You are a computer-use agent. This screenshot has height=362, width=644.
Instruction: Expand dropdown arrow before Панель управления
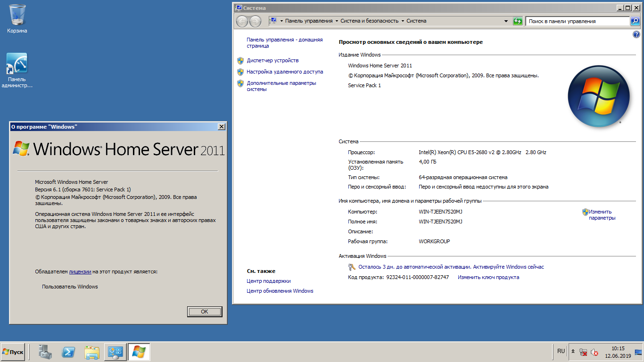point(281,21)
